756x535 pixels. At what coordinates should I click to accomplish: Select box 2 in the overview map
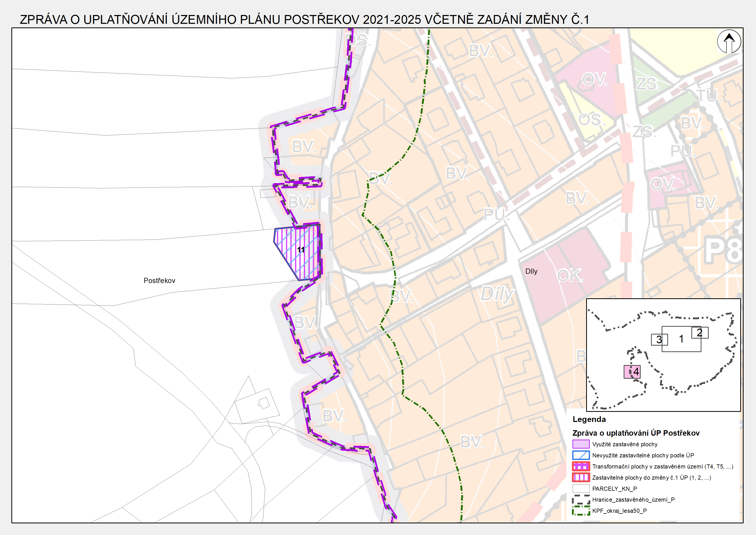coord(700,333)
